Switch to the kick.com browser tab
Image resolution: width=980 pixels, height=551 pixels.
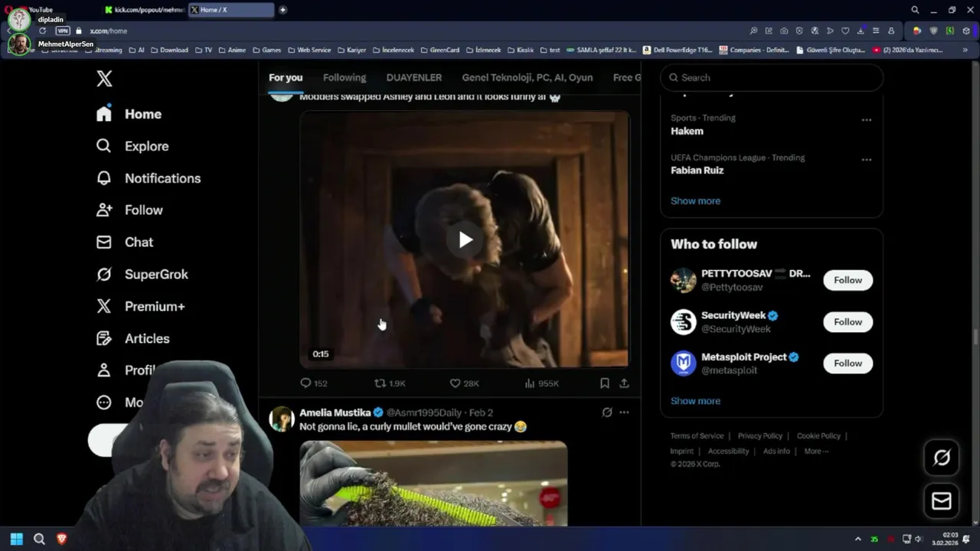tap(144, 10)
